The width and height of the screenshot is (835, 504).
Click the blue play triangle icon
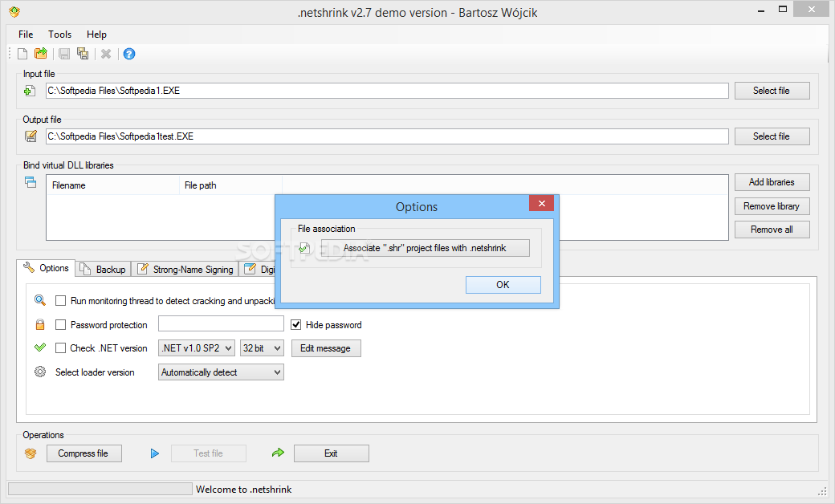click(154, 453)
